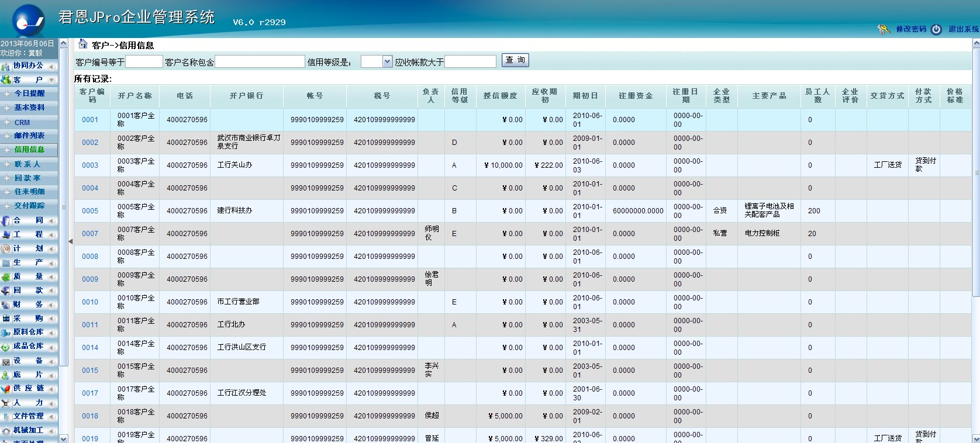Open the 信用等级 dropdown
This screenshot has width=980, height=443.
387,61
